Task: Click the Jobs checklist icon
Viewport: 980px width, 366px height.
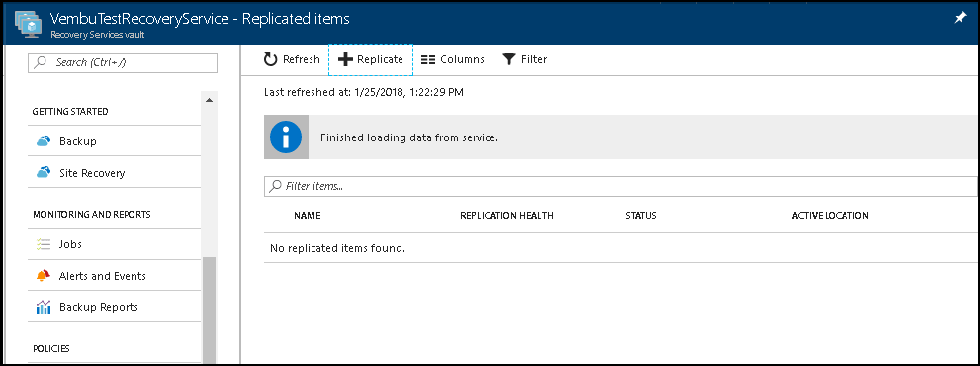Action: [44, 244]
